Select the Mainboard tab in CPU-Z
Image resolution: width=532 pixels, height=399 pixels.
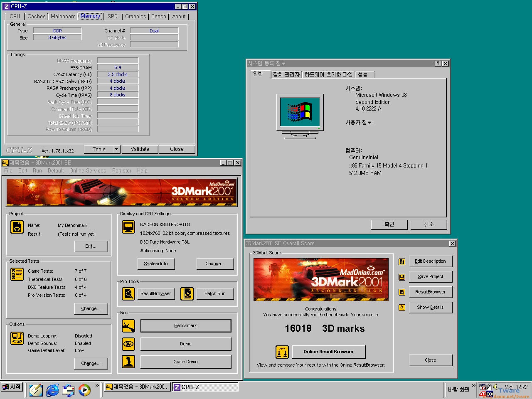(x=63, y=17)
